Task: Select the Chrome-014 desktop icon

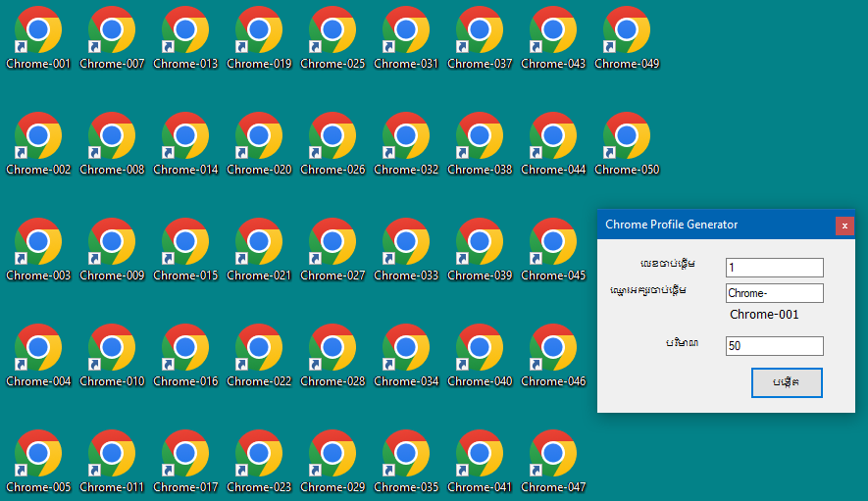Action: click(185, 143)
